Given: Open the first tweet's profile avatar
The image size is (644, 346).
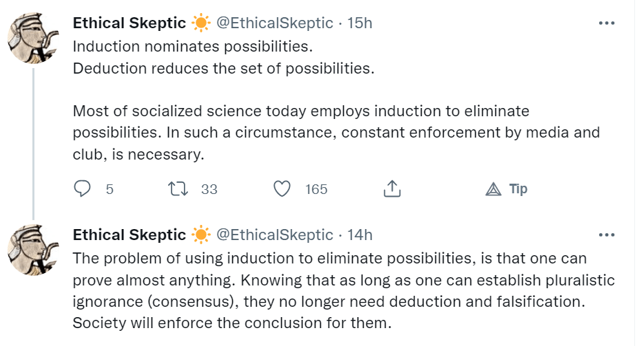Looking at the screenshot, I should tap(34, 37).
